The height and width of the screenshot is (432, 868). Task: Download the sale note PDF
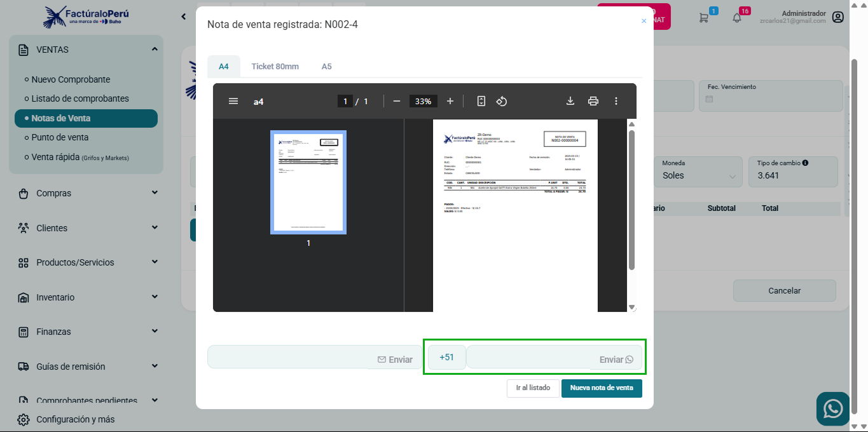[570, 101]
